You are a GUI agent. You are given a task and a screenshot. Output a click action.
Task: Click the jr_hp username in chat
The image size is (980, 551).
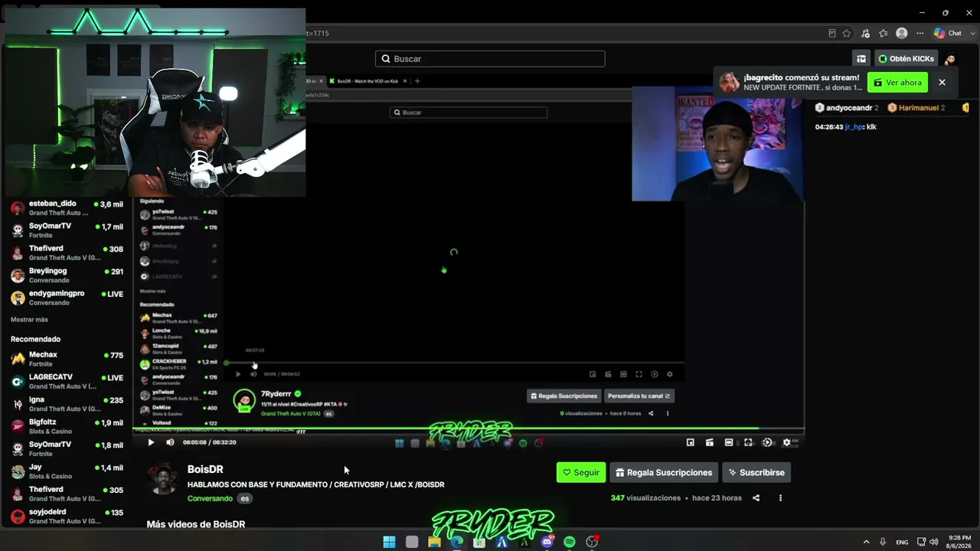click(854, 127)
